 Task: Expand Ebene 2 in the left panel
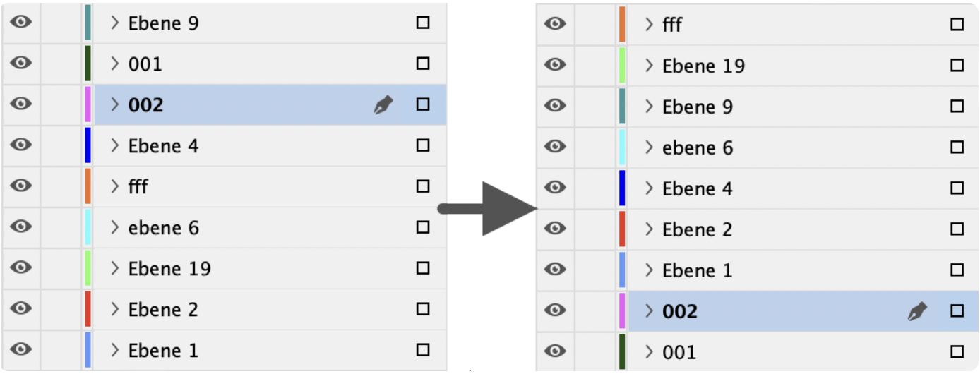(x=115, y=310)
